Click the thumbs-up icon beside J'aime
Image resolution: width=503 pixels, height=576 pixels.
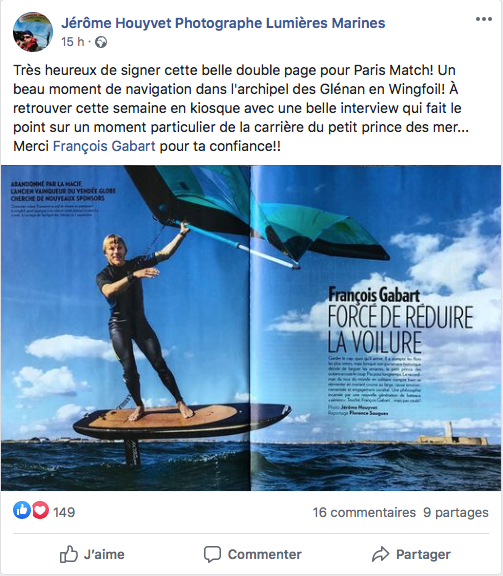(x=69, y=554)
